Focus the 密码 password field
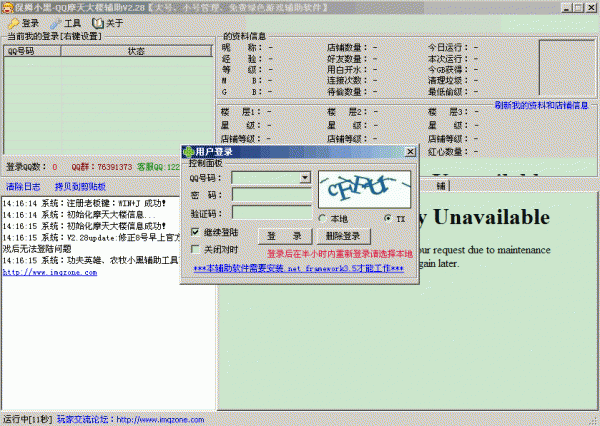Image resolution: width=600 pixels, height=426 pixels. (x=272, y=195)
